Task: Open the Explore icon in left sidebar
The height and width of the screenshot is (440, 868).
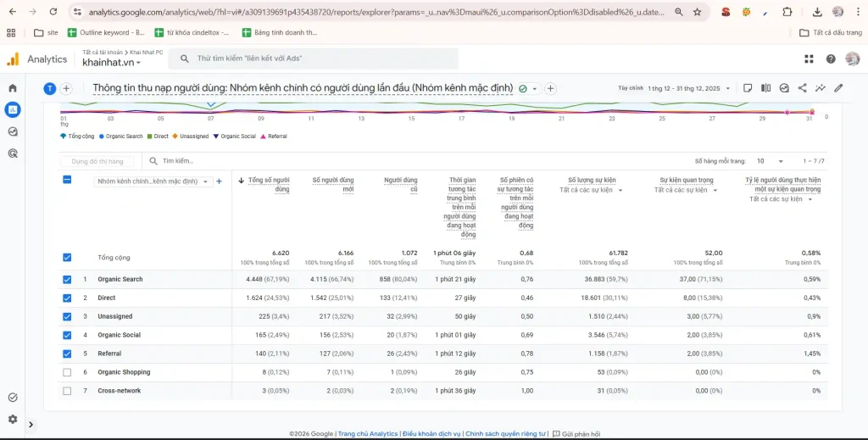Action: click(12, 131)
